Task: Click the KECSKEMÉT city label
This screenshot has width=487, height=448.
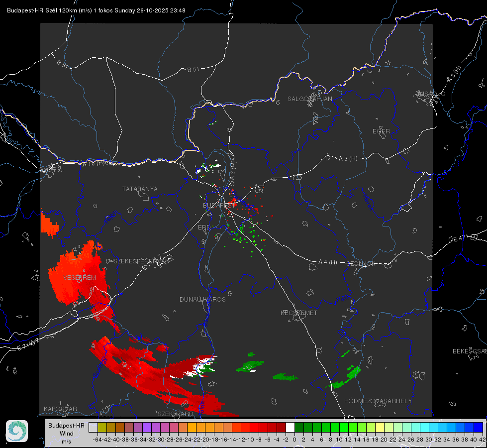Action: [x=299, y=313]
